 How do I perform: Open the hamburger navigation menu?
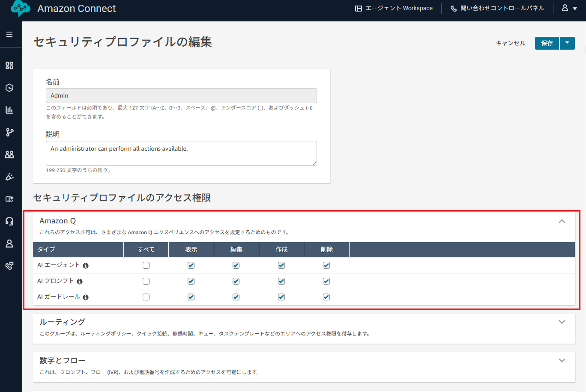(x=9, y=34)
